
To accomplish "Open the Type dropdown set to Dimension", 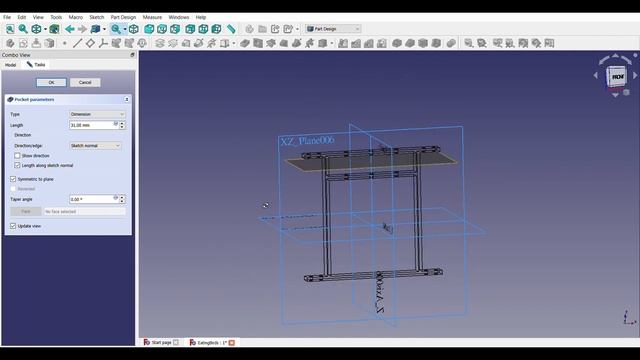I will (97, 114).
